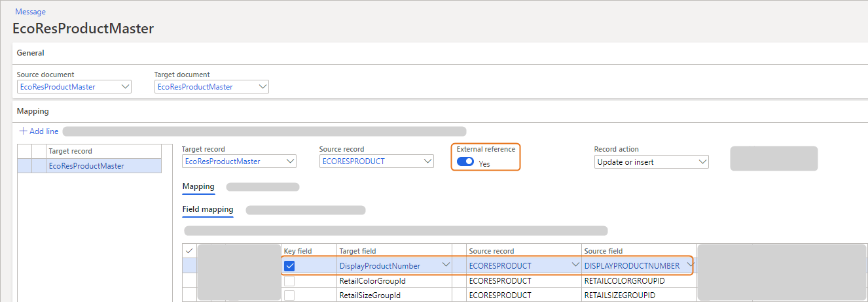
Task: Open the Record action dropdown
Action: (x=702, y=161)
